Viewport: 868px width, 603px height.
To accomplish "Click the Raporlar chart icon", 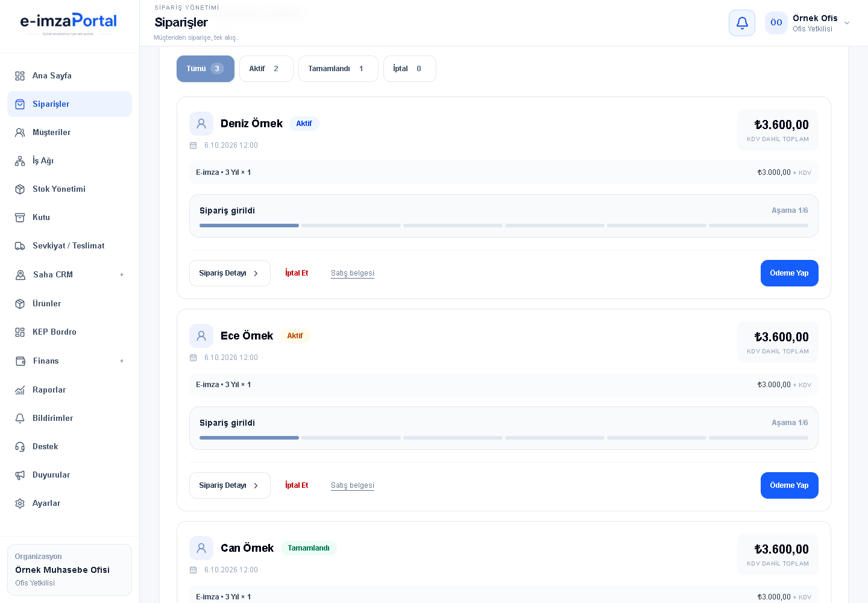I will coord(20,390).
